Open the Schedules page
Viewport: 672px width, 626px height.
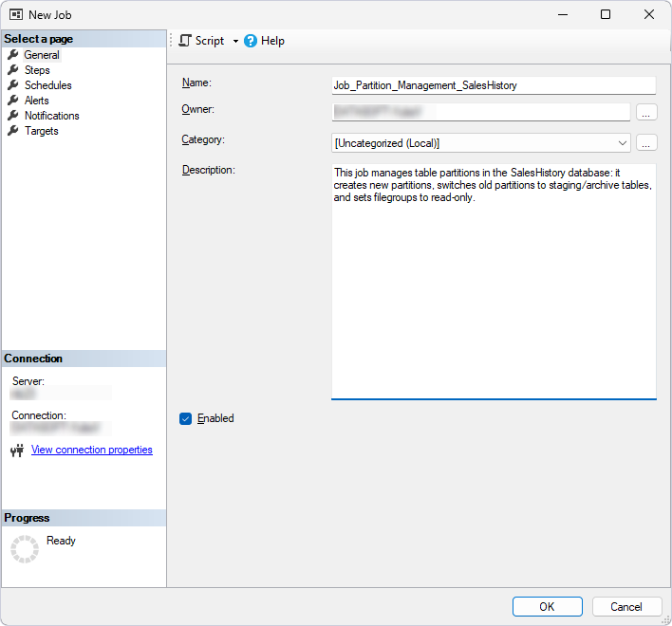[48, 85]
